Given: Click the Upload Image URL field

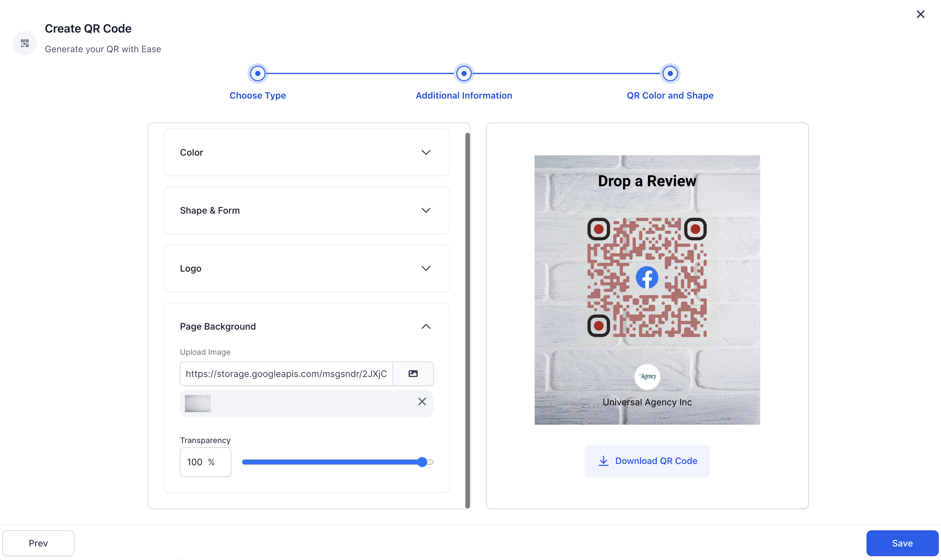Looking at the screenshot, I should pyautogui.click(x=286, y=373).
